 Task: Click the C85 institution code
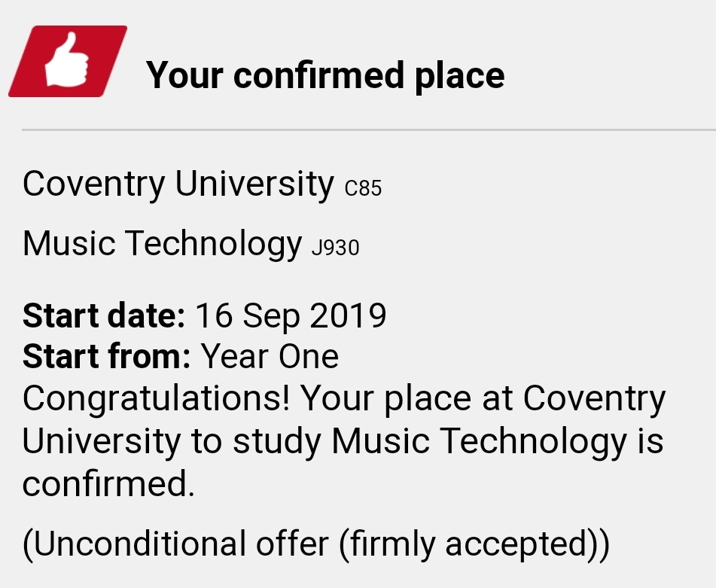[363, 188]
